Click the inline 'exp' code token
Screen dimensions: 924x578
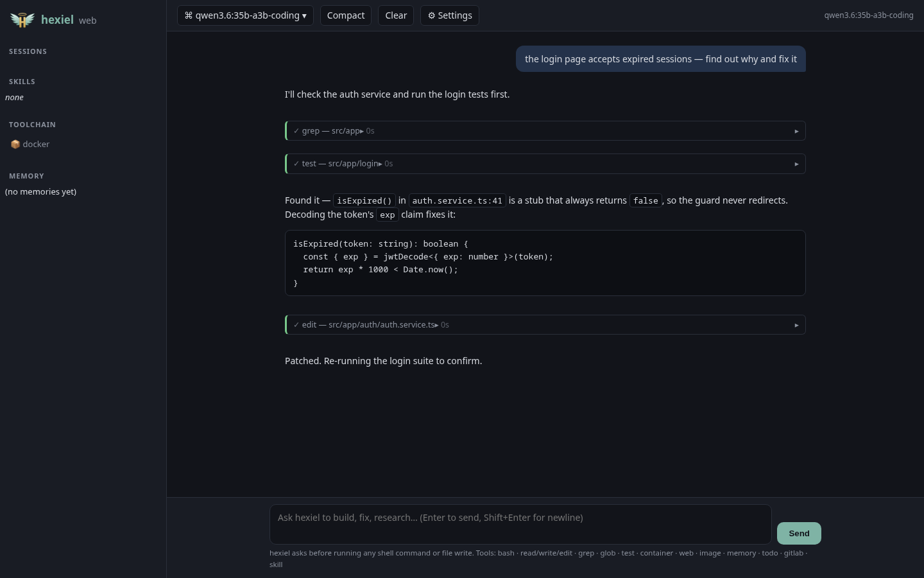[x=388, y=215]
